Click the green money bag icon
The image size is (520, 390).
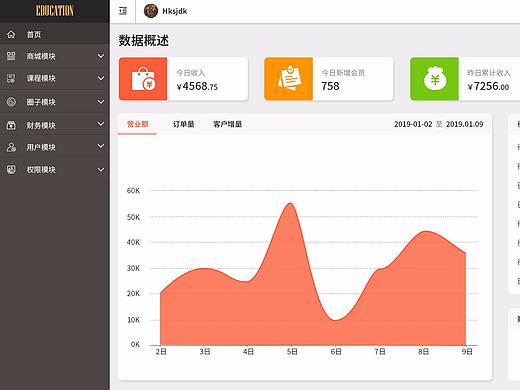(434, 79)
